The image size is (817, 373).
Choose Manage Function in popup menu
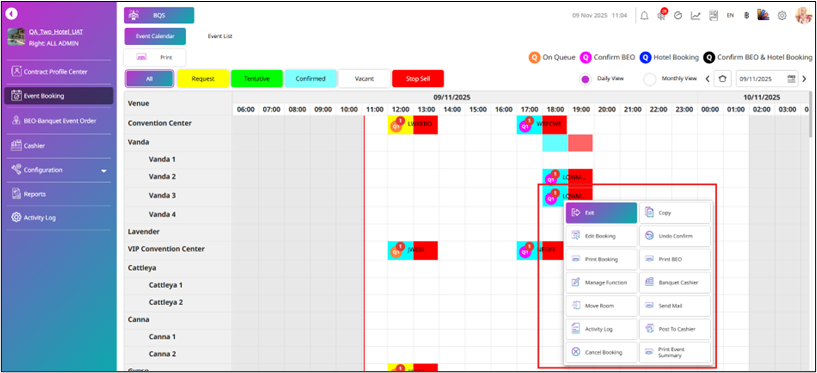click(601, 283)
